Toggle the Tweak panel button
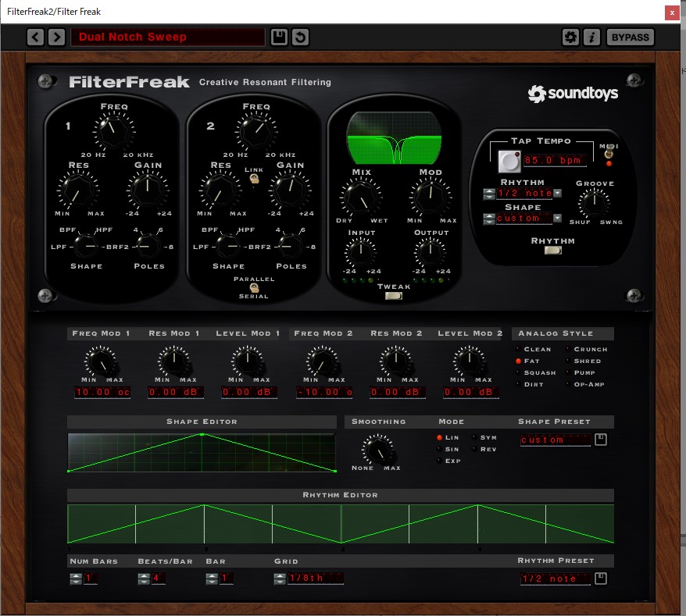 [x=393, y=296]
